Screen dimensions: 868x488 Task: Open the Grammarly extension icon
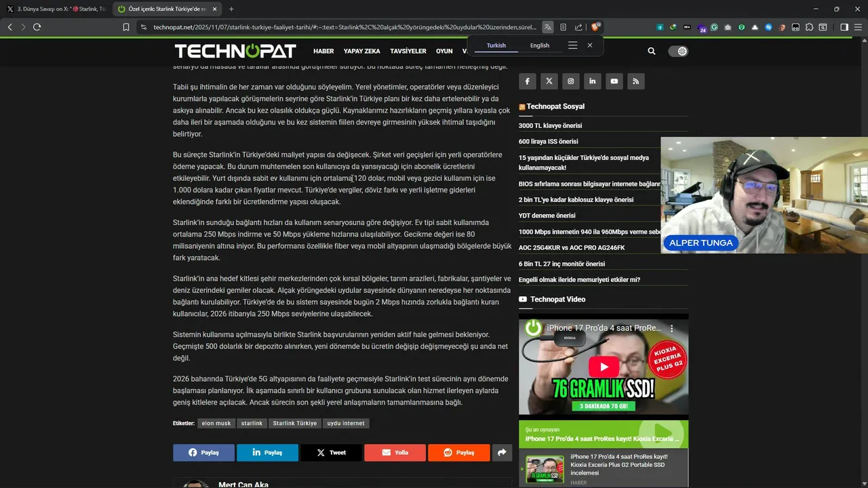point(714,27)
